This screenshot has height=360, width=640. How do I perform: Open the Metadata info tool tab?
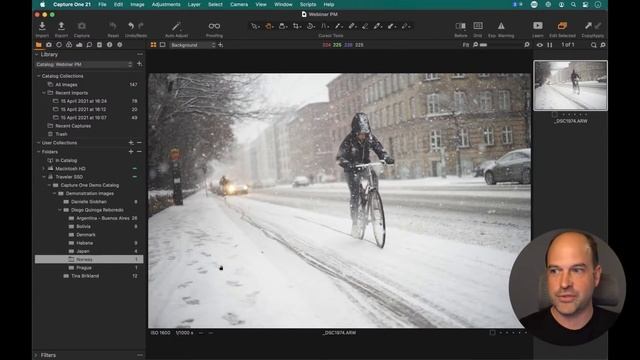[x=109, y=45]
